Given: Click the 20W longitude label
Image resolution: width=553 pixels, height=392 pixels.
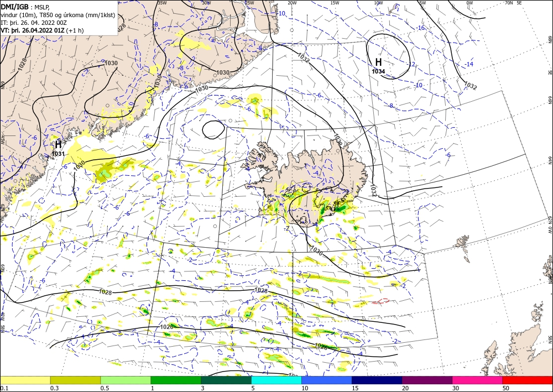Looking at the screenshot, I should [291, 2].
